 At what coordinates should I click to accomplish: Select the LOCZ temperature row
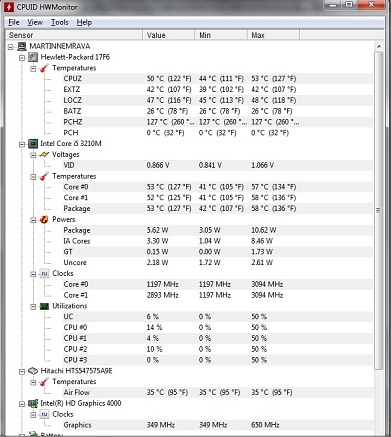[x=217, y=100]
